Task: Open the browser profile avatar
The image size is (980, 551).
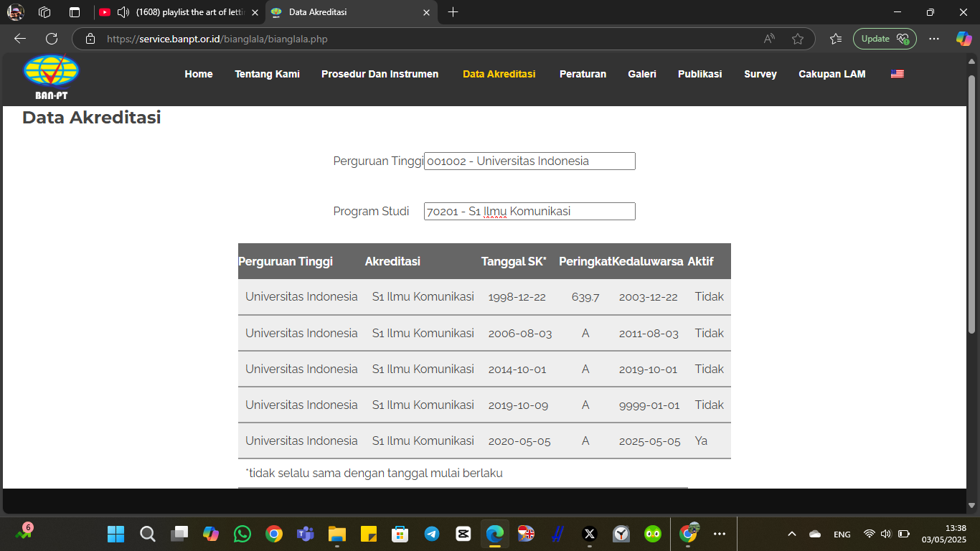Action: click(x=16, y=12)
